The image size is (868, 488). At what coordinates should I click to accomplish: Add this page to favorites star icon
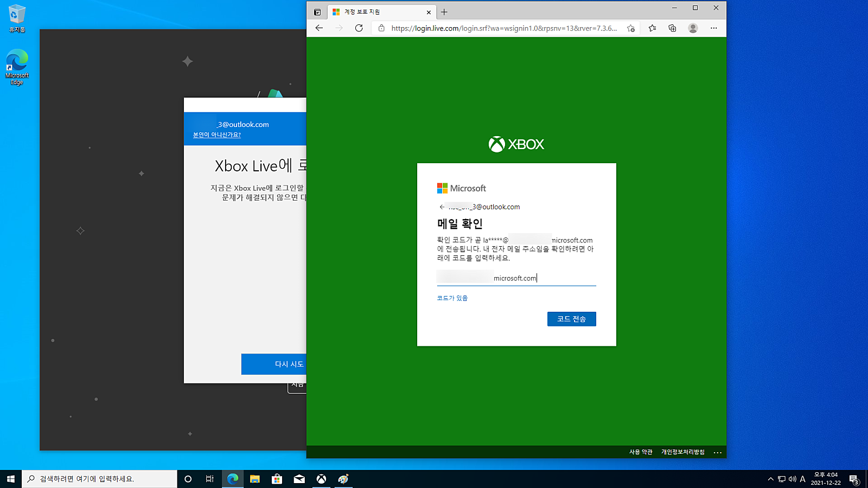[631, 28]
